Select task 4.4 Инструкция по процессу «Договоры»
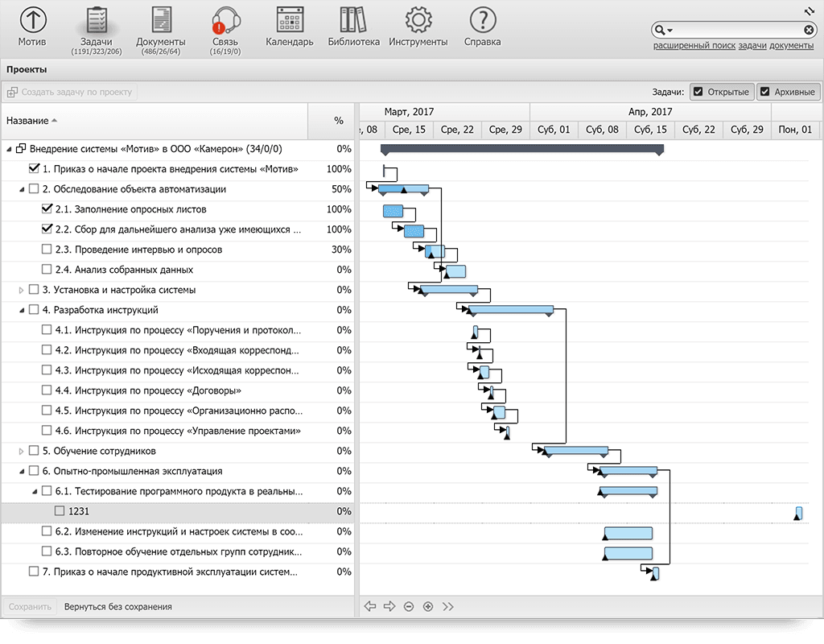Viewport: 824px width, 644px height. [178, 390]
